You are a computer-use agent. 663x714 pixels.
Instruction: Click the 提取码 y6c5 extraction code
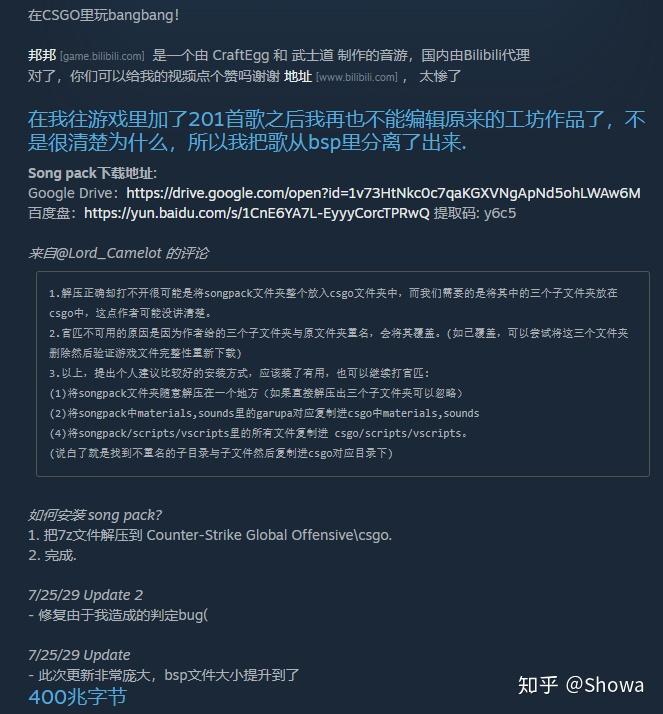pos(474,213)
